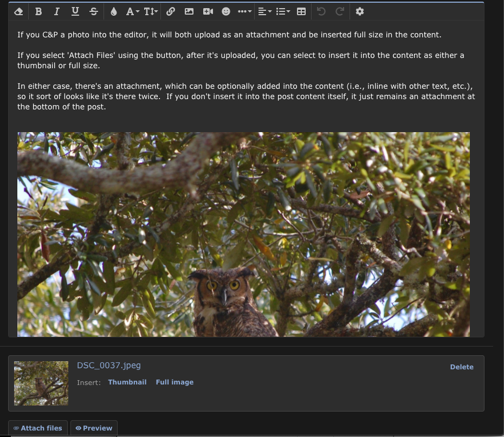The width and height of the screenshot is (504, 437).
Task: Toggle Underline formatting
Action: coord(75,11)
